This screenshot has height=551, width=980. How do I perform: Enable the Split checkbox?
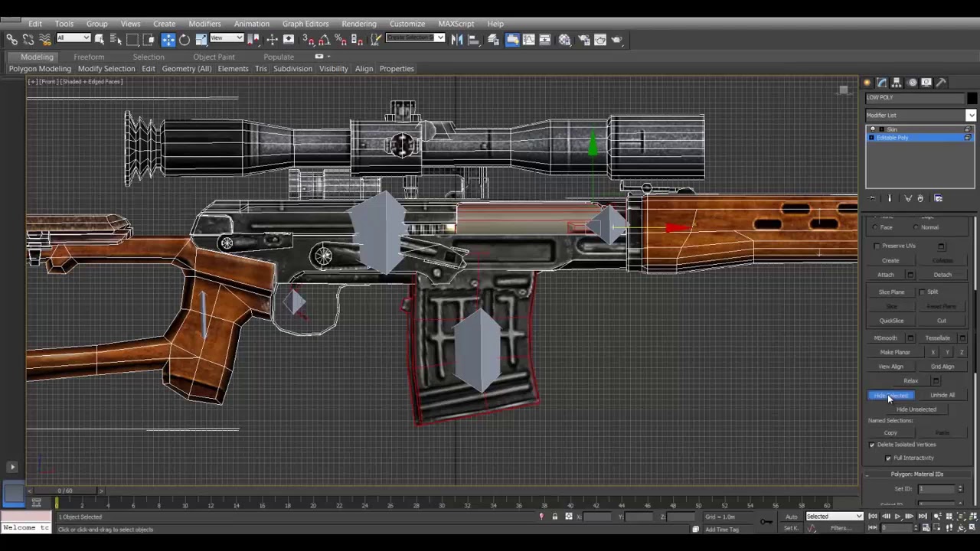pyautogui.click(x=922, y=292)
